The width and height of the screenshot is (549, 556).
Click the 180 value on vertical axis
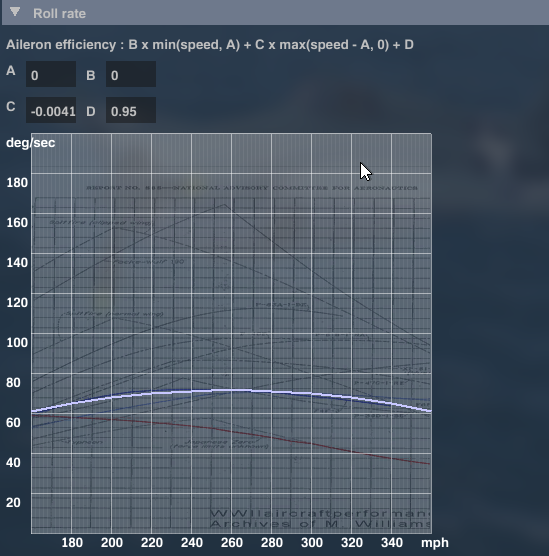pos(17,183)
